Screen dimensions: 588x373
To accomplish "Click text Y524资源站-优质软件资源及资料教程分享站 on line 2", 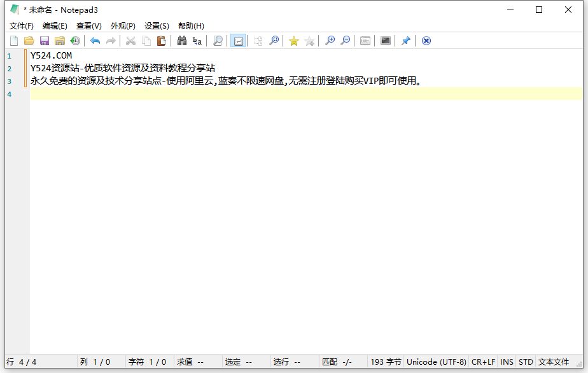I will click(123, 68).
